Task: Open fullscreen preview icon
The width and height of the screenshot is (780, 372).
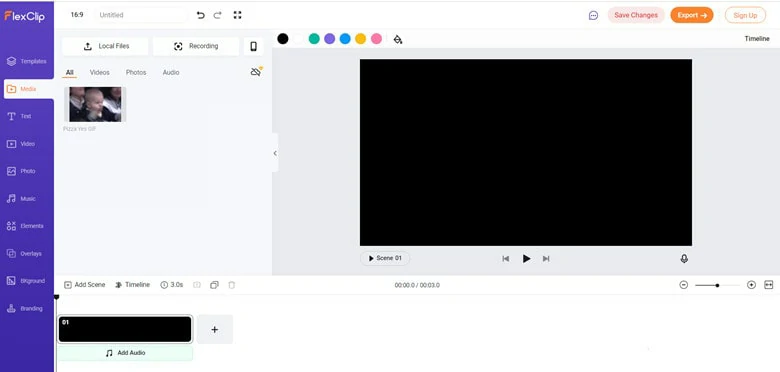Action: coord(237,15)
